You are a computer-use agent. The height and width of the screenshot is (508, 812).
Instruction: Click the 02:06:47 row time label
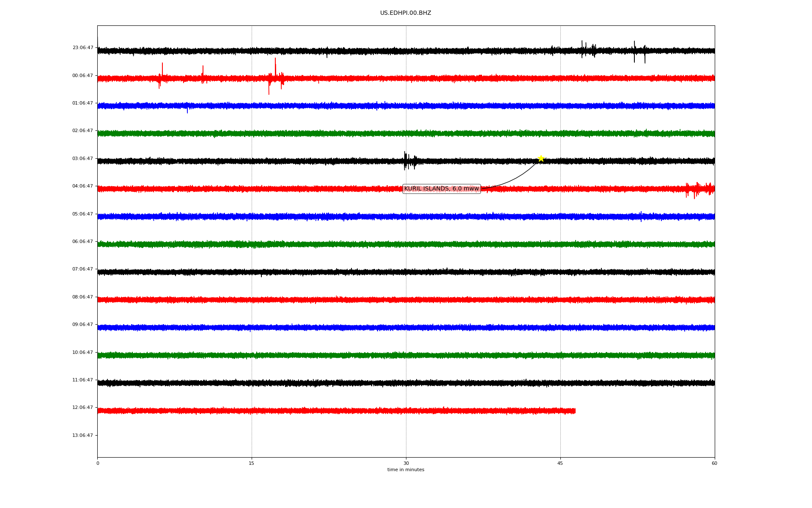click(x=83, y=131)
